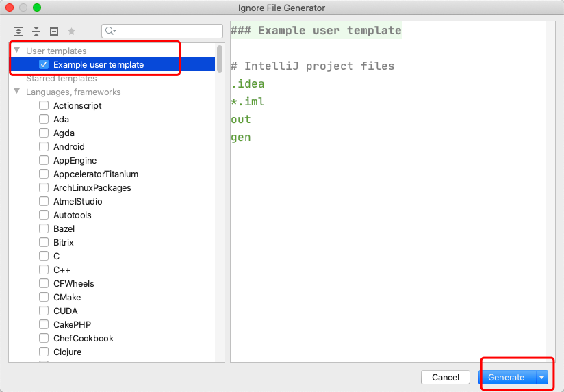
Task: Check the Autotools checkbox
Action: coord(44,215)
